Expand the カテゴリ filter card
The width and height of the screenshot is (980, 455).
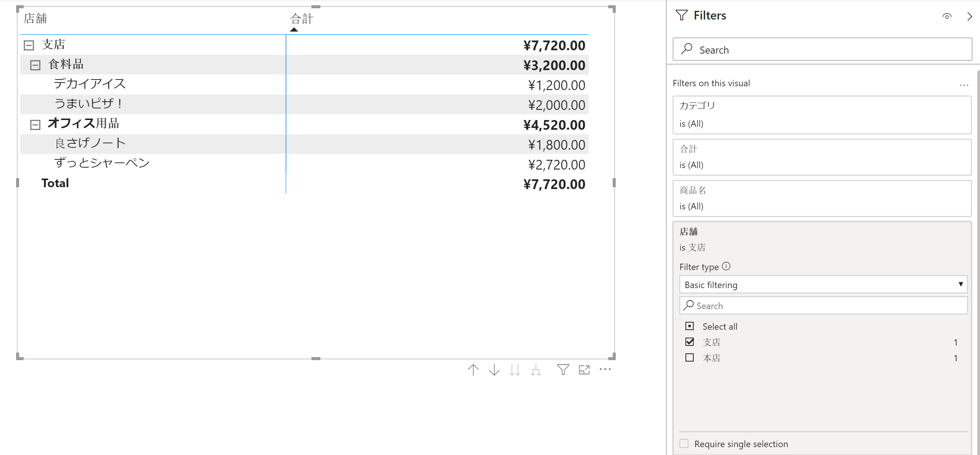[822, 114]
